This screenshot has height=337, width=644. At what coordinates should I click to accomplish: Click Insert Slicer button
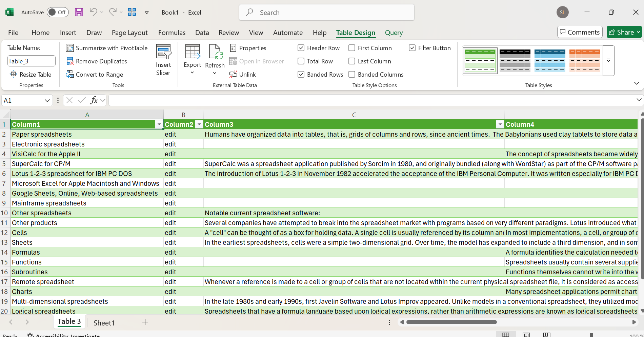pos(163,60)
